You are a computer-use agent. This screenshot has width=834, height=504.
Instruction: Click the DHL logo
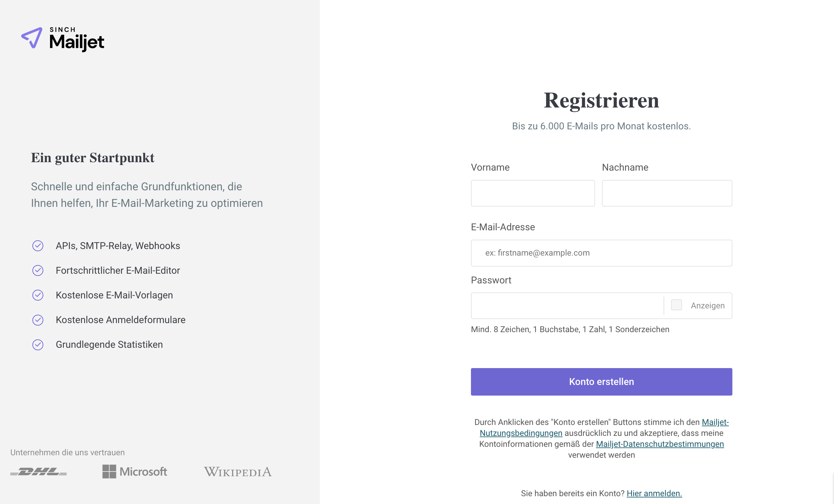[x=38, y=472]
